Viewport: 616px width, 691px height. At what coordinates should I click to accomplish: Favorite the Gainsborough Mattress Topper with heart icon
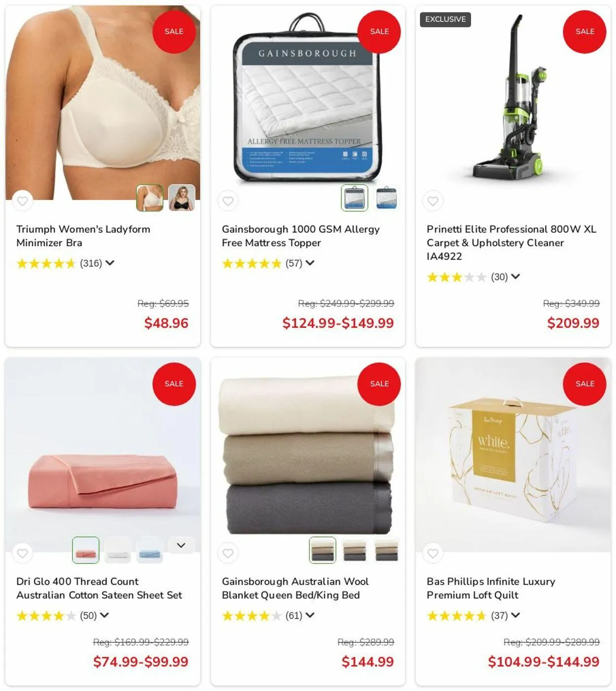(228, 201)
